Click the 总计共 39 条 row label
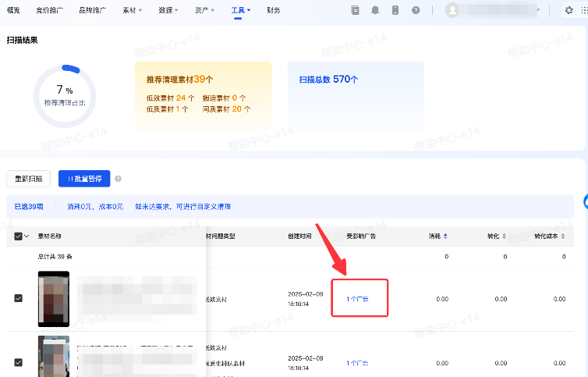588x377 pixels. point(55,257)
